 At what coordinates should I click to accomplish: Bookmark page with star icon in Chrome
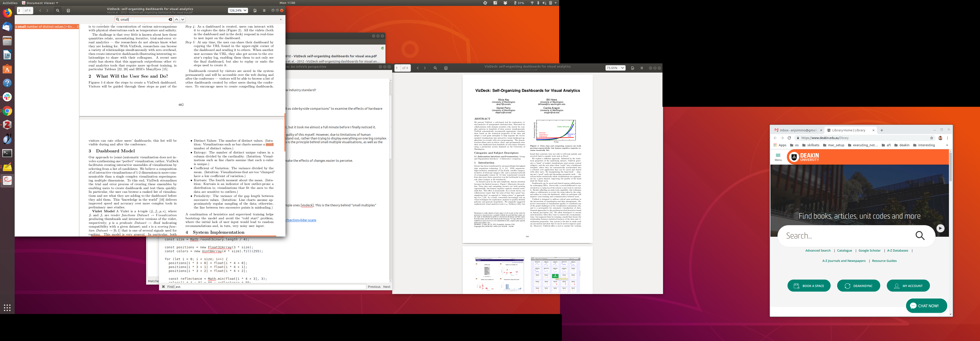click(932, 138)
